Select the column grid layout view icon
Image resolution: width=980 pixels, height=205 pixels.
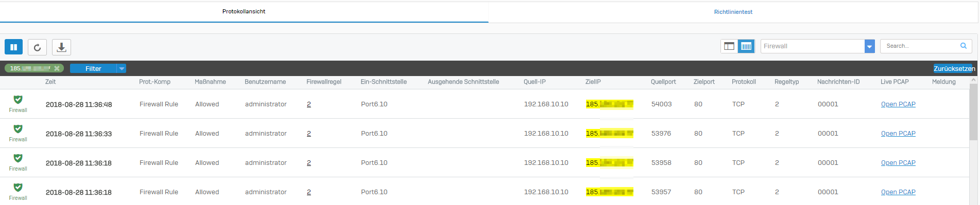746,46
